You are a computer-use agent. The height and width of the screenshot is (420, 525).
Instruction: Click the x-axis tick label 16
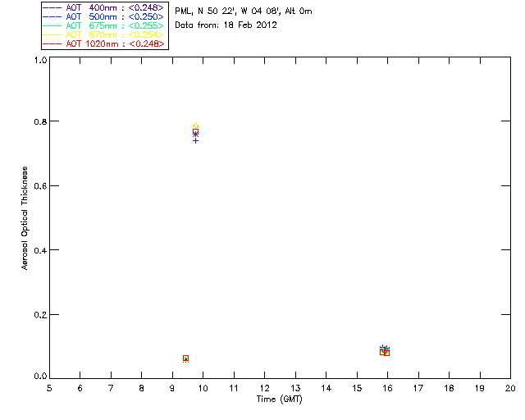pos(388,389)
